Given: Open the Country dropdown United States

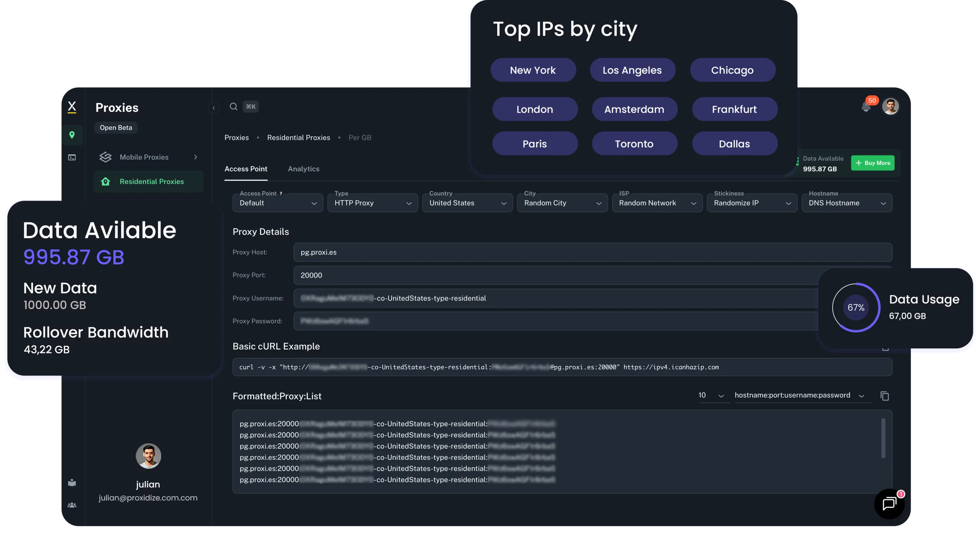Looking at the screenshot, I should pos(467,203).
